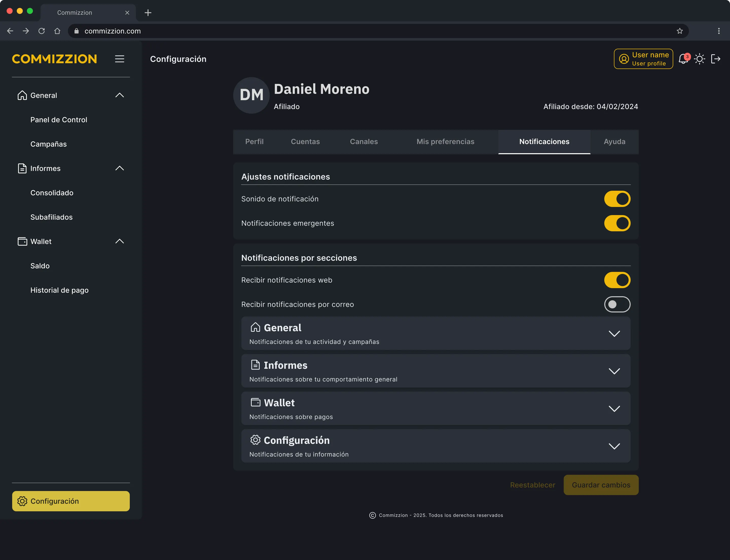Open the Cuentas tab
Image resolution: width=730 pixels, height=560 pixels.
pos(305,142)
